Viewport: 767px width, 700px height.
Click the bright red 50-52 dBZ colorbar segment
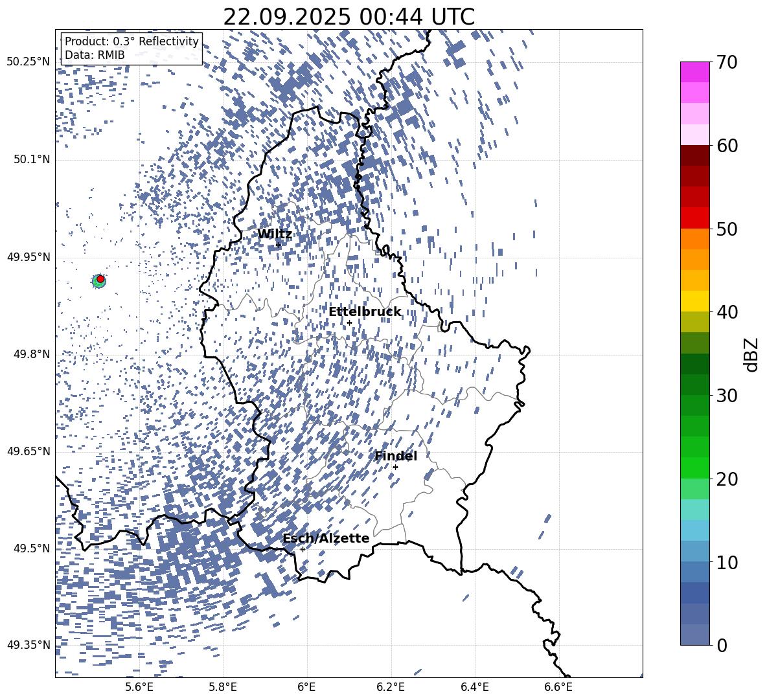pos(695,218)
